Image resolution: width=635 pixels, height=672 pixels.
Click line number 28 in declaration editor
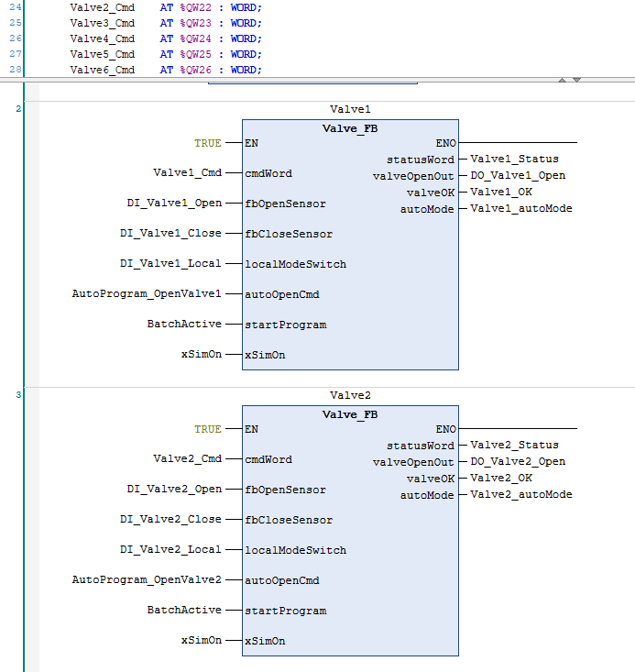16,70
